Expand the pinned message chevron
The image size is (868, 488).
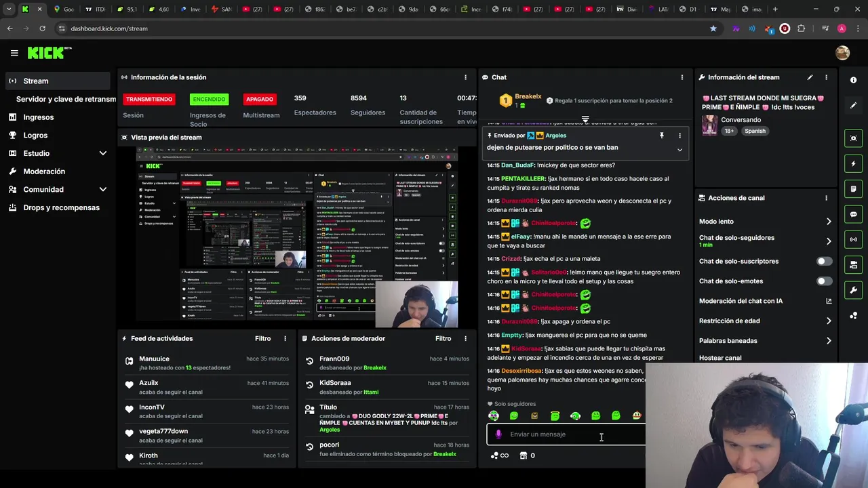(679, 150)
